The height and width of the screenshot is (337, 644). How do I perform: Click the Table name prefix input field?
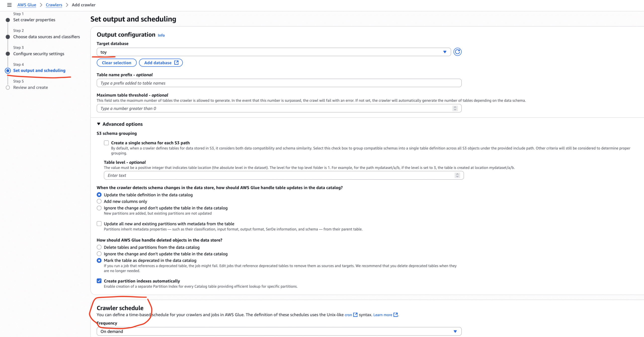point(277,83)
